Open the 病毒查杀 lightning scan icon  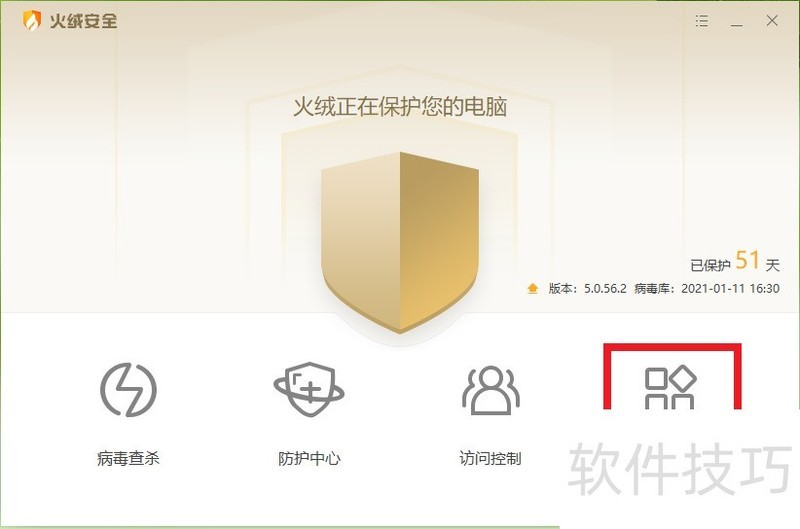coord(129,389)
